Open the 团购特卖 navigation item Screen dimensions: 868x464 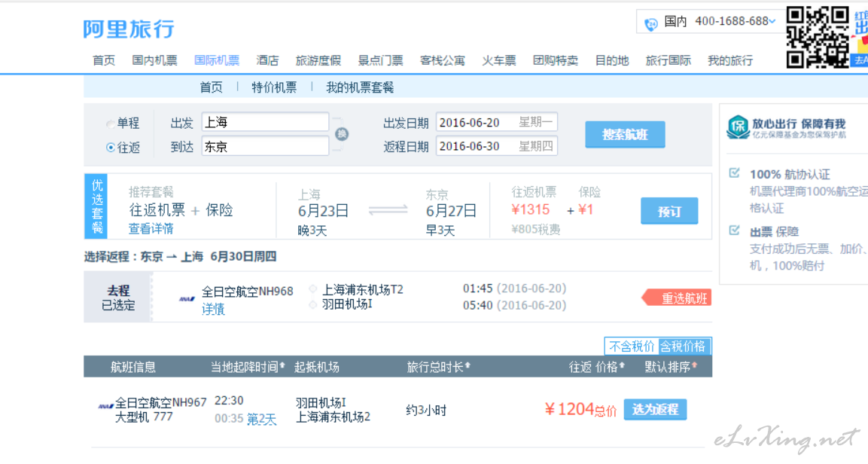click(x=556, y=60)
